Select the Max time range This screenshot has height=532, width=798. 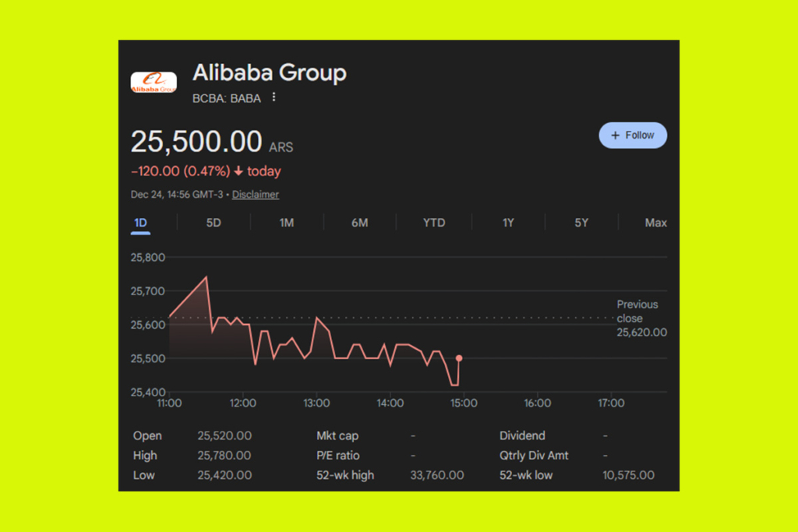click(655, 223)
